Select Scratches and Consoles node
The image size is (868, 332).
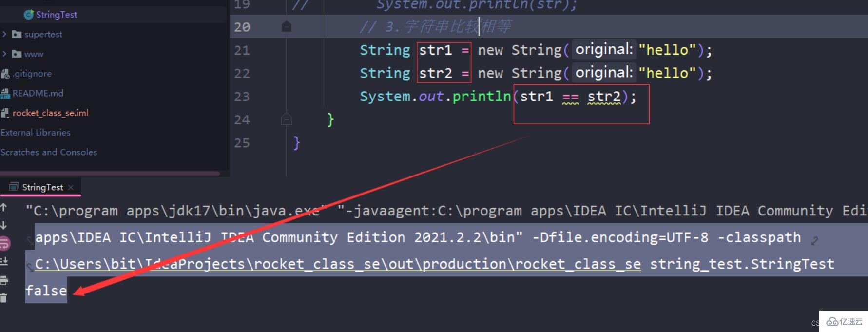click(x=49, y=152)
